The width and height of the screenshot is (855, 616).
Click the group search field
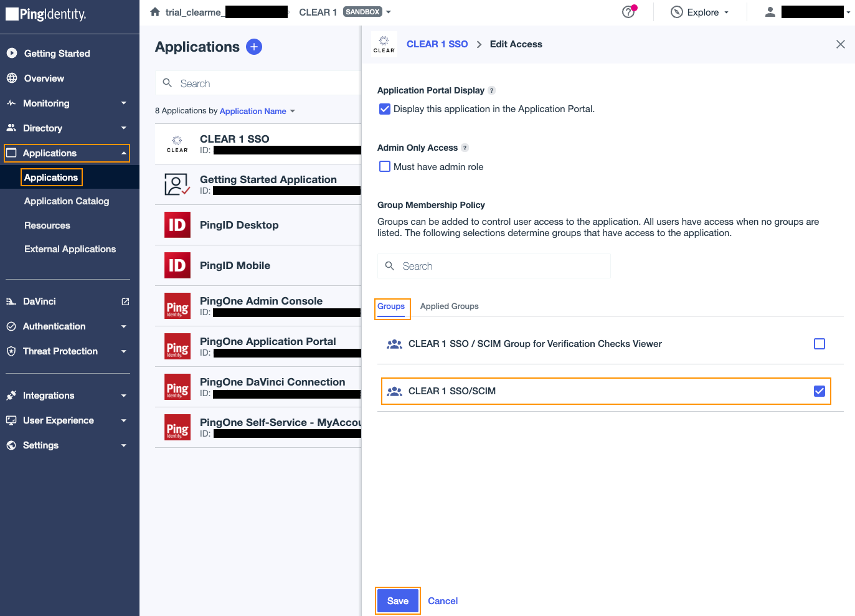[494, 266]
